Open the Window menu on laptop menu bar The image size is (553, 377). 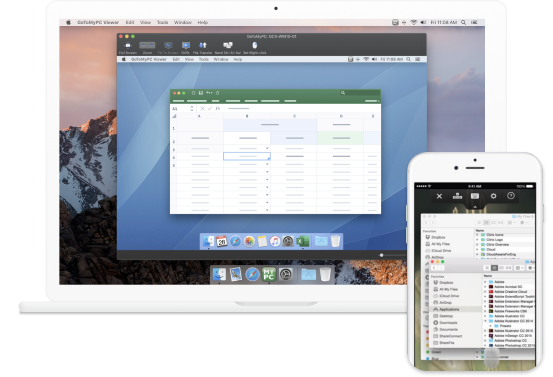coord(183,22)
